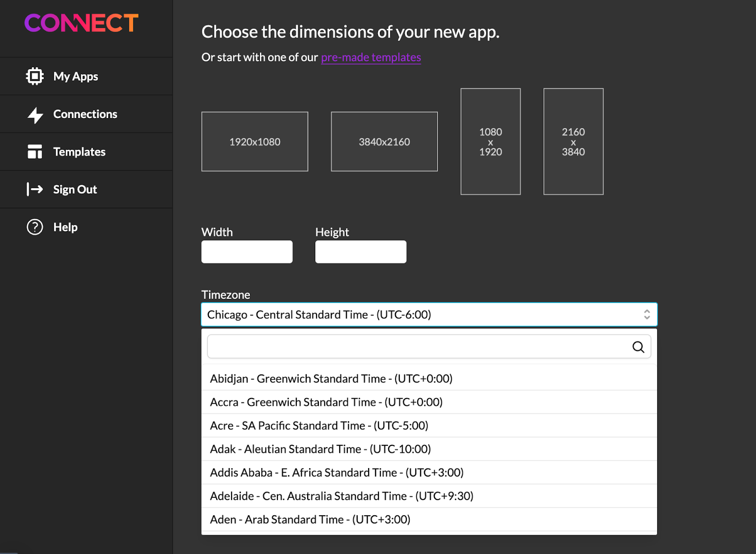The image size is (756, 554).
Task: Focus the Width input field
Action: click(x=247, y=252)
